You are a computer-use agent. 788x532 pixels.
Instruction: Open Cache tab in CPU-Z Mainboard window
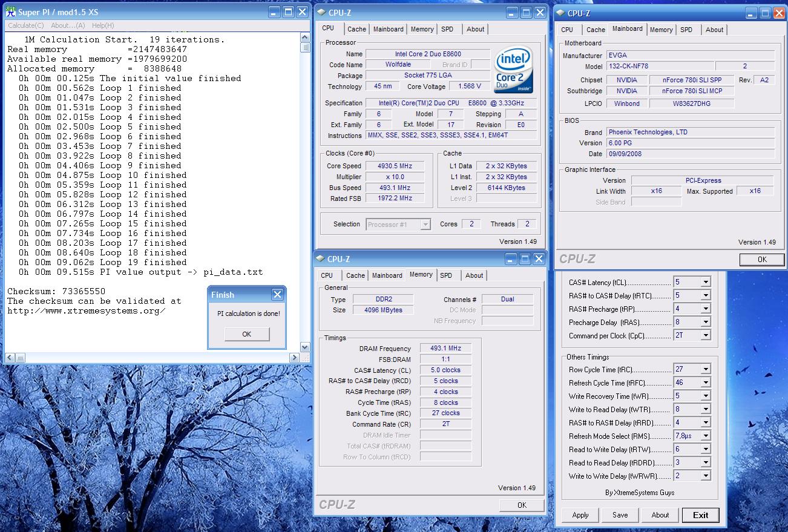pyautogui.click(x=596, y=30)
